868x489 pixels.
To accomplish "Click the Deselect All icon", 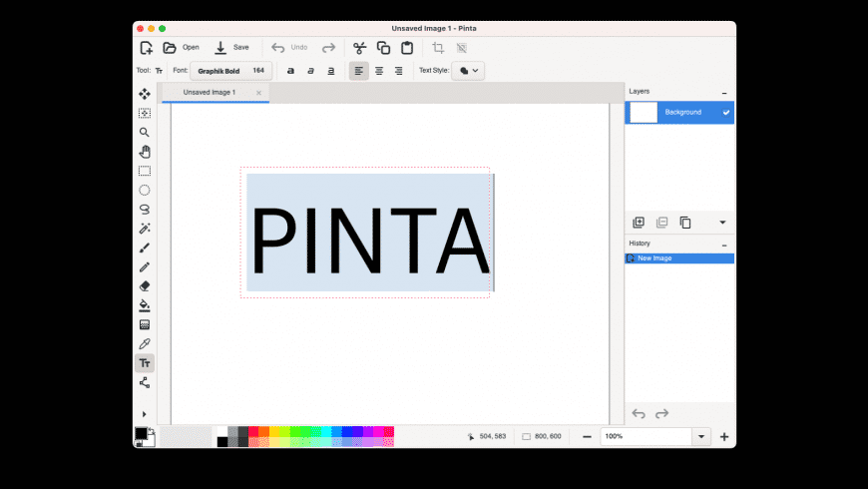I will click(462, 48).
